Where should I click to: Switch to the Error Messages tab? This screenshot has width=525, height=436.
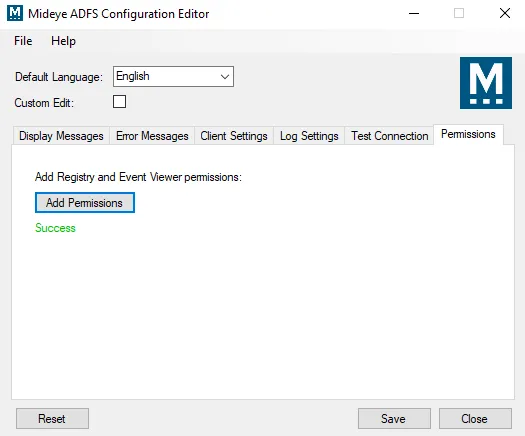tap(152, 136)
